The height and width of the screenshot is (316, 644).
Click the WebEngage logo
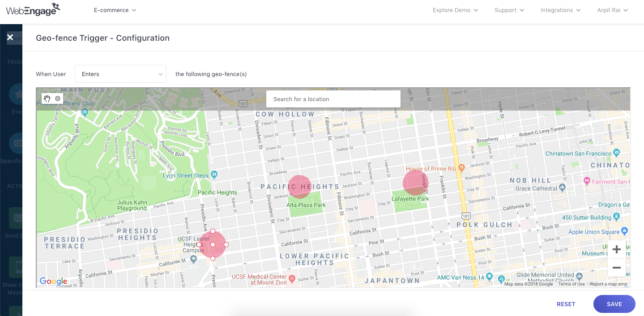pos(33,9)
